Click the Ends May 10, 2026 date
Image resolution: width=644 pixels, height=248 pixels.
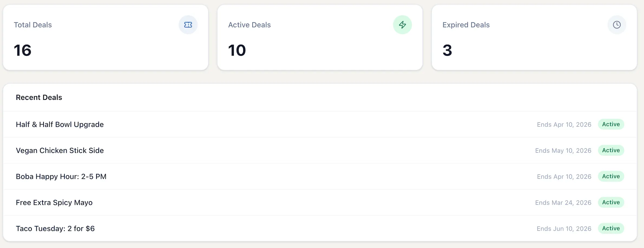(563, 151)
